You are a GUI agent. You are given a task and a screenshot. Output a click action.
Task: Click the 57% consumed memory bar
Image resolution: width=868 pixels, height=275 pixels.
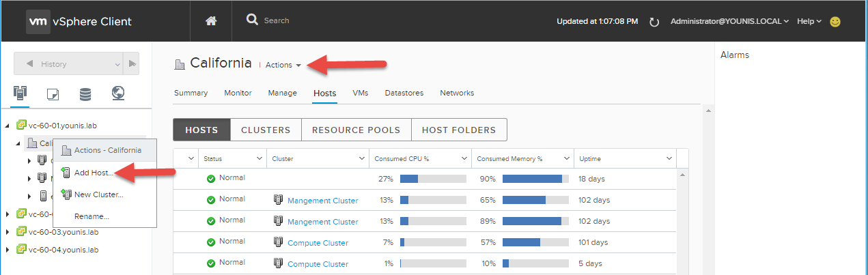(x=535, y=242)
